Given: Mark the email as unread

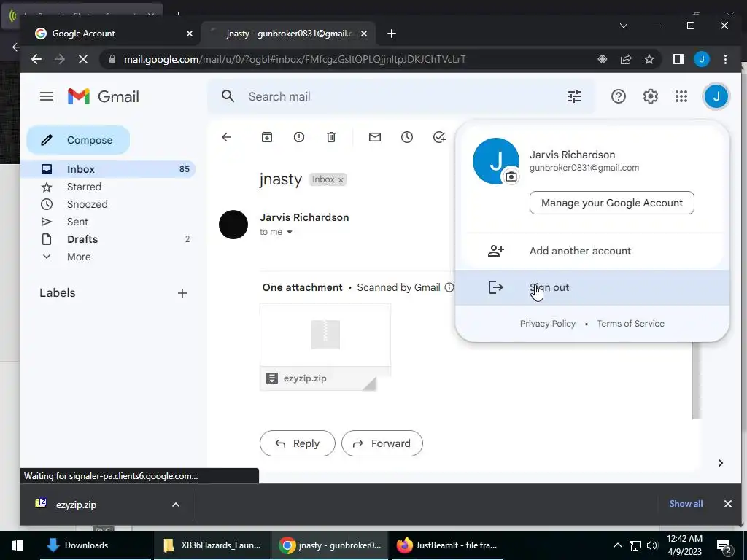Looking at the screenshot, I should (375, 137).
